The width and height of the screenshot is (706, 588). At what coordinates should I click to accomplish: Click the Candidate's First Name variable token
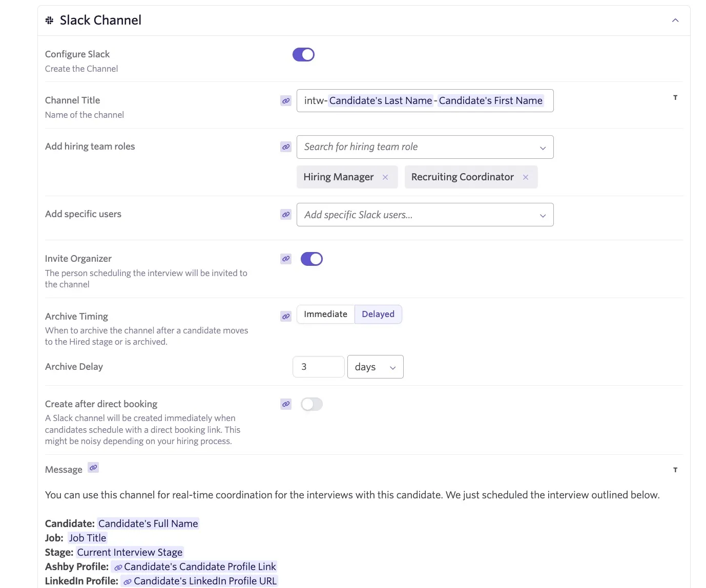tap(491, 101)
